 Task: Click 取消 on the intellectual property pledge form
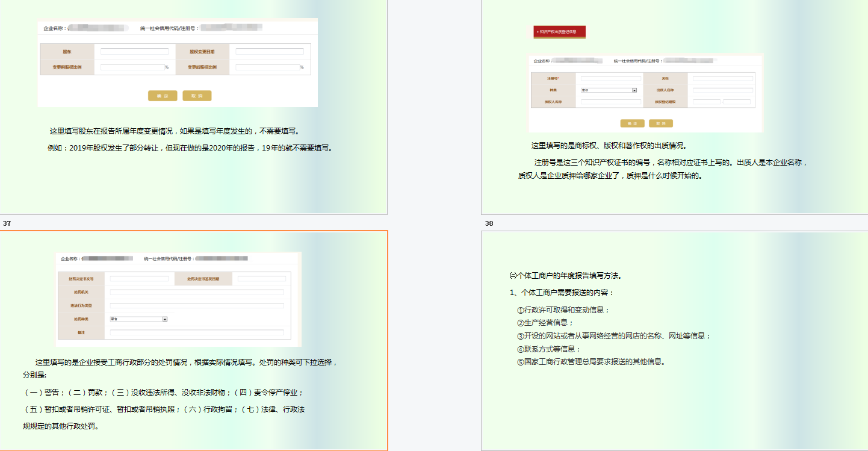coord(660,123)
